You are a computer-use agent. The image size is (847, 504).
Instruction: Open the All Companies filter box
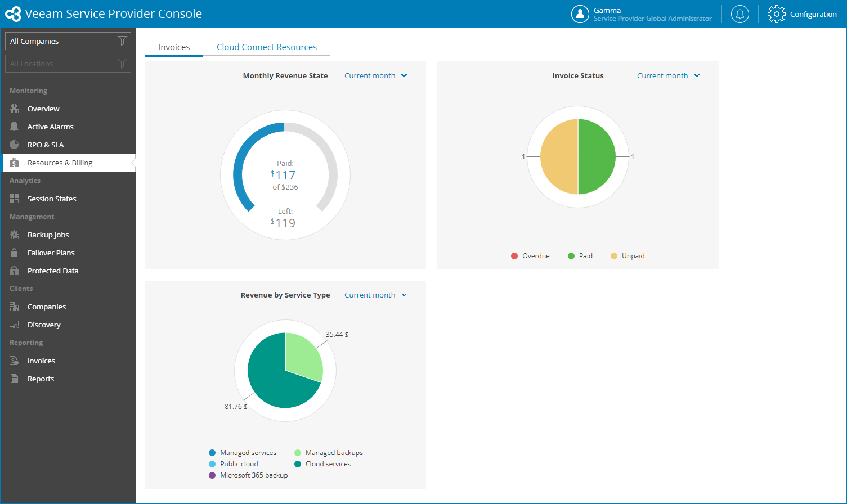[68, 41]
